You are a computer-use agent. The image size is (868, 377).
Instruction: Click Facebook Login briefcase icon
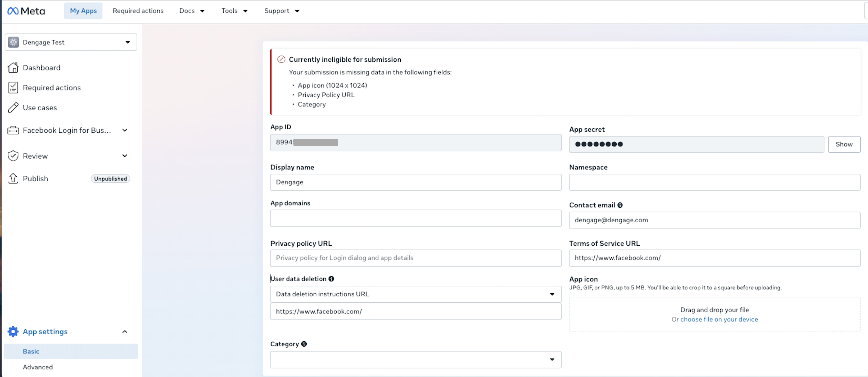click(x=13, y=130)
